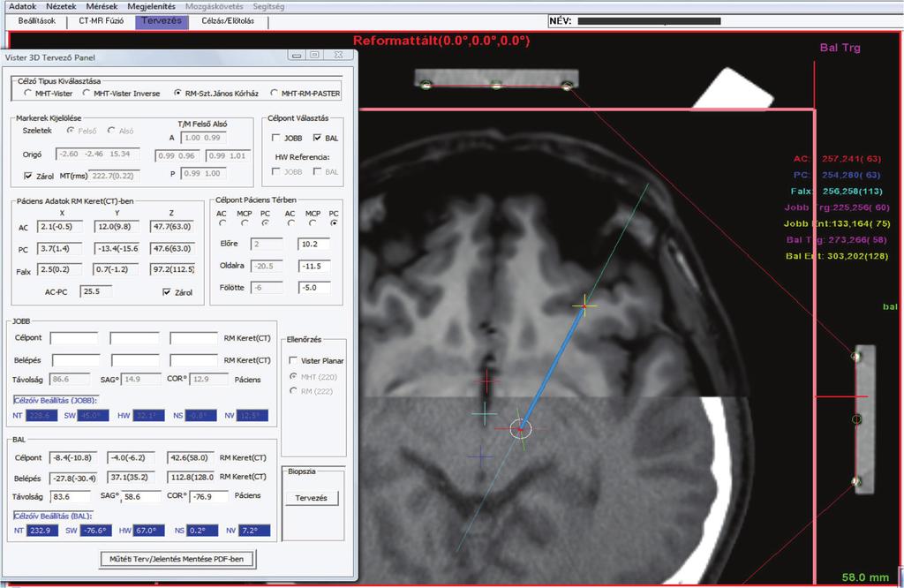Toggle Zárol checkbox beside MT(rms)
This screenshot has width=904, height=588.
(x=28, y=176)
